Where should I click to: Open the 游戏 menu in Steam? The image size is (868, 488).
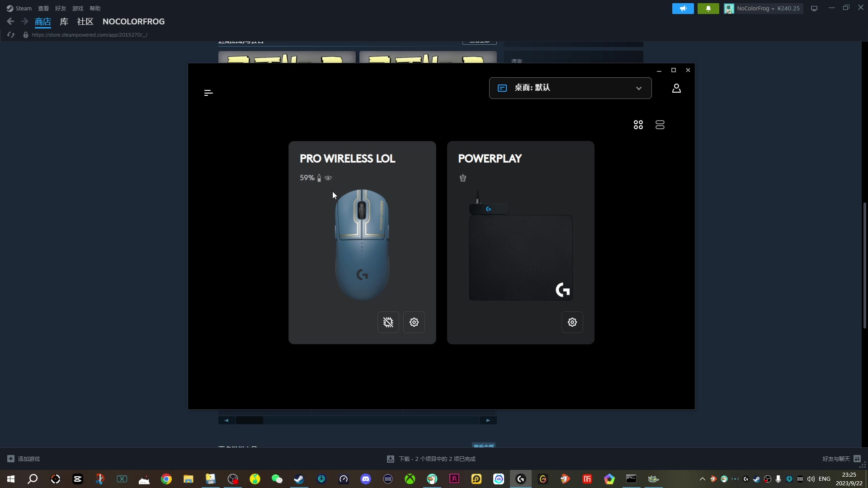point(78,8)
